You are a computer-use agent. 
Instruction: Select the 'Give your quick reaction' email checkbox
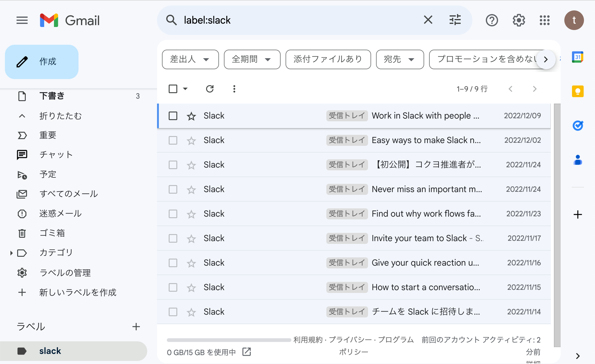tap(173, 263)
